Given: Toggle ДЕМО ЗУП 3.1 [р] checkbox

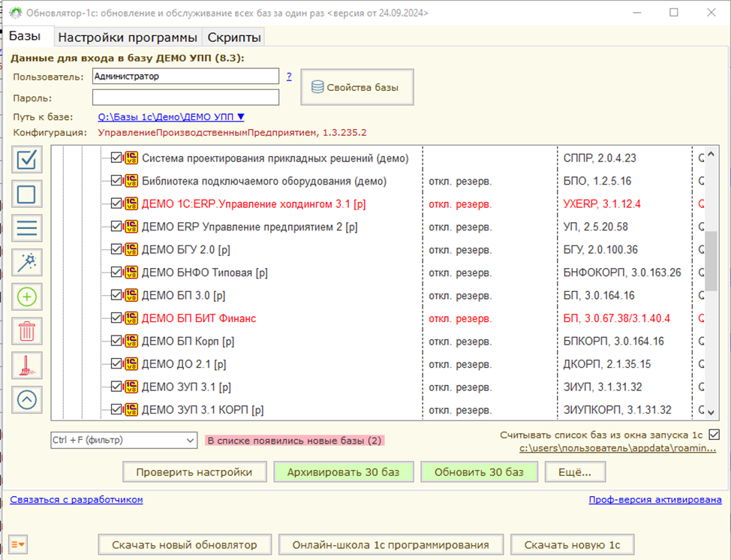Looking at the screenshot, I should (116, 387).
